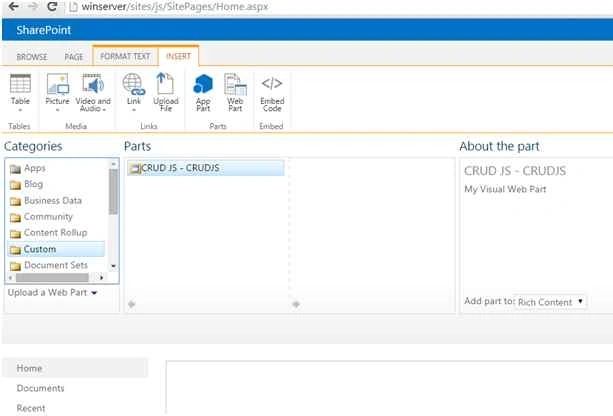The height and width of the screenshot is (416, 613).
Task: Click My Visual Web Part description
Action: pos(505,189)
